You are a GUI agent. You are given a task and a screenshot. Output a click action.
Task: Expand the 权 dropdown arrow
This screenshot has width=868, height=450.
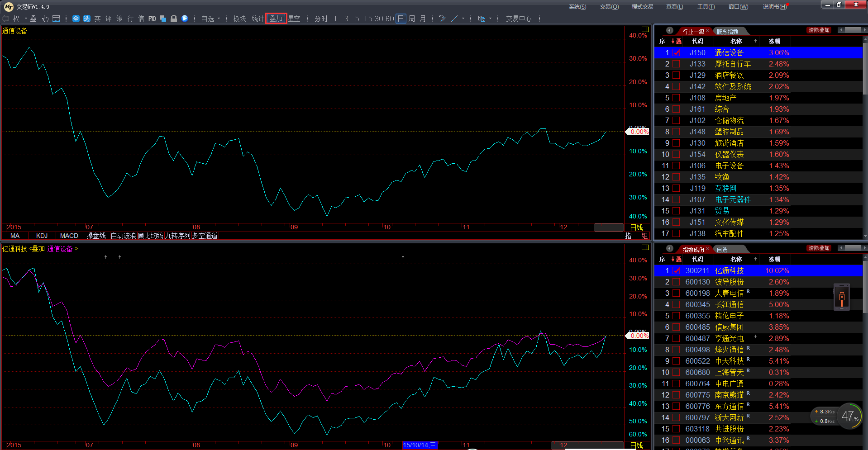[26, 19]
